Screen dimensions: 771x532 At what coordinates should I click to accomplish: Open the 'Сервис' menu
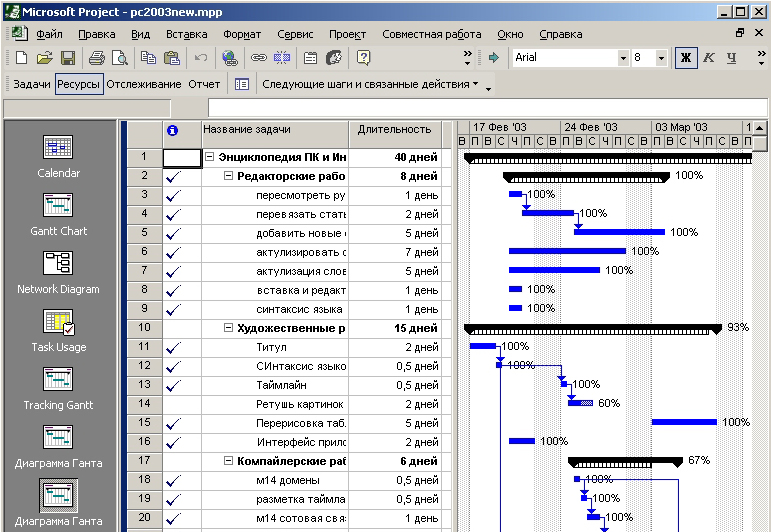pyautogui.click(x=295, y=34)
